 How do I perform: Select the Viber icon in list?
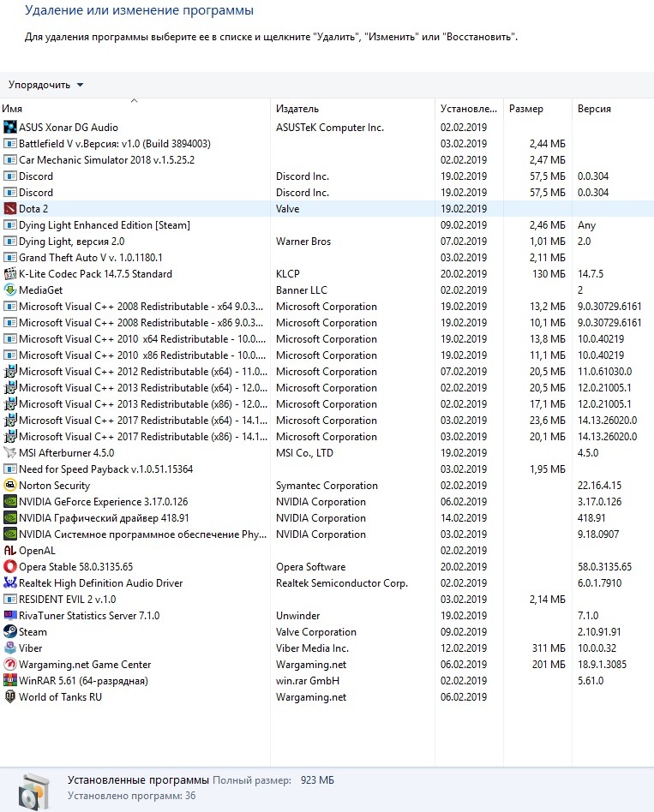[10, 648]
